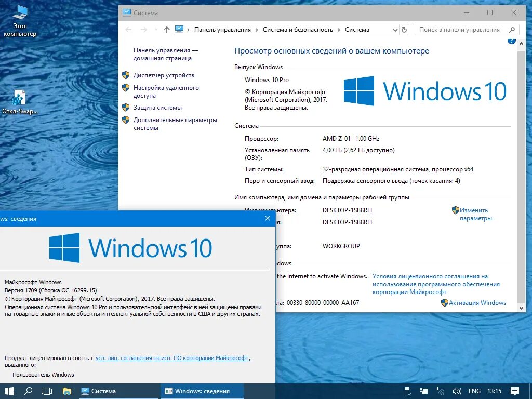Open battery power tray icon
The height and width of the screenshot is (399, 532).
pos(424,391)
